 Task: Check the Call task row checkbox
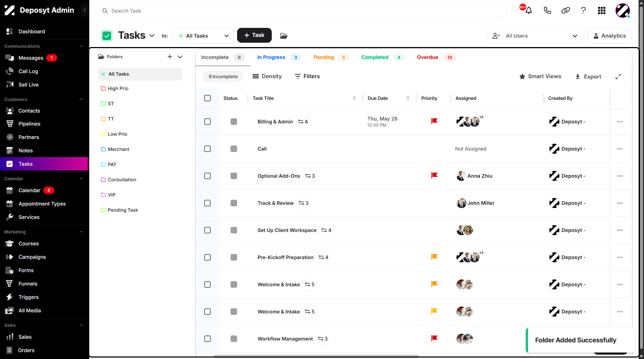[x=207, y=149]
